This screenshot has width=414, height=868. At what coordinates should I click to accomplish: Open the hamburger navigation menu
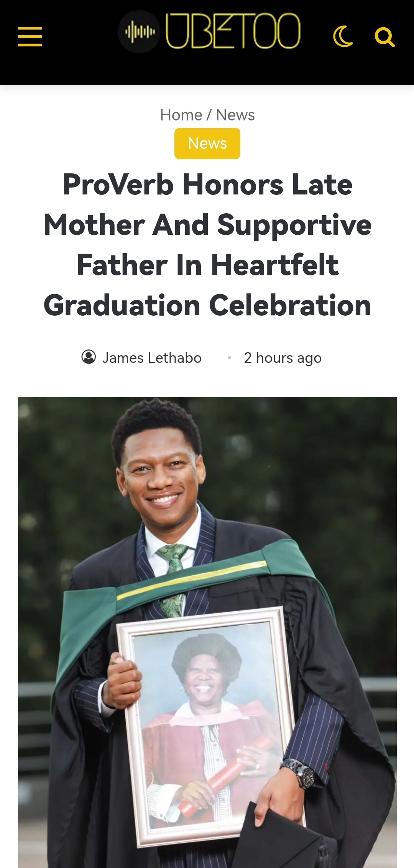click(x=30, y=37)
